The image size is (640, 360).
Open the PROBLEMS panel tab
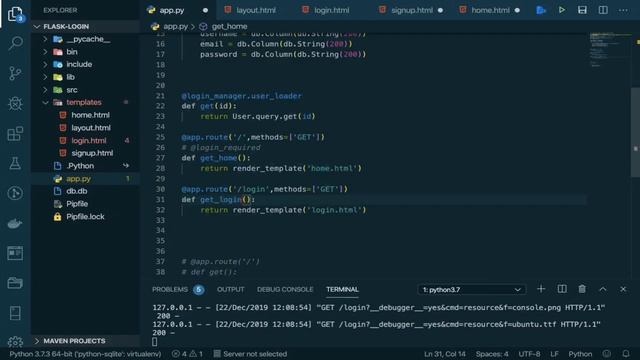pyautogui.click(x=170, y=289)
